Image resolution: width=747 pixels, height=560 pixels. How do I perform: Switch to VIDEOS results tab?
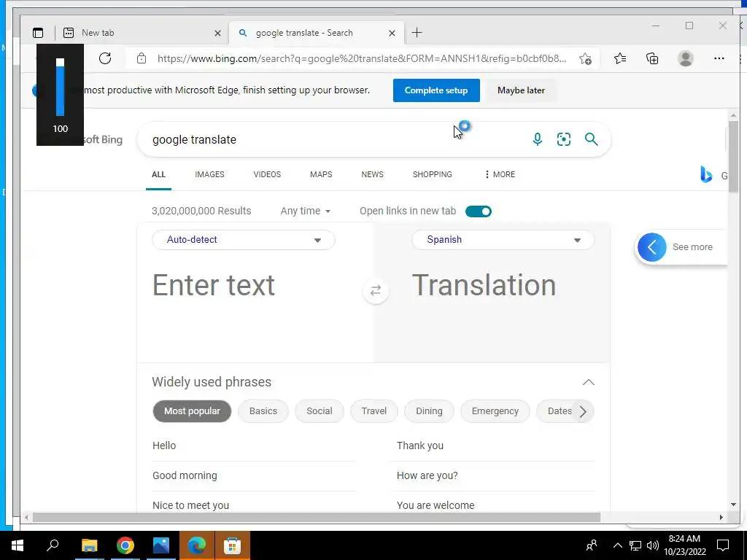tap(267, 174)
